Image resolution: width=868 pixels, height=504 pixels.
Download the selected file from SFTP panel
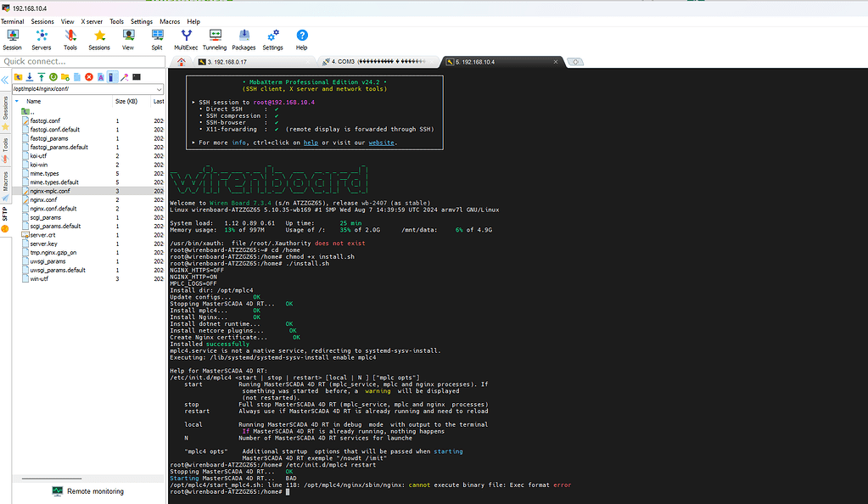click(30, 77)
